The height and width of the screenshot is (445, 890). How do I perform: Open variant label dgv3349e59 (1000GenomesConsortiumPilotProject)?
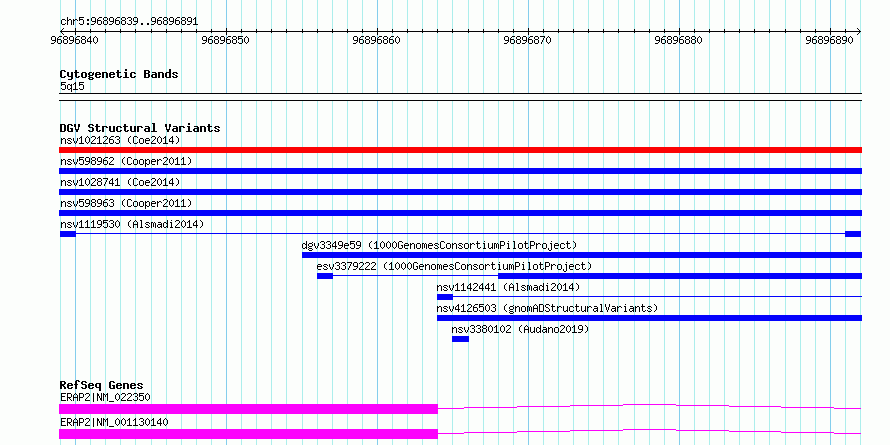[x=439, y=245]
